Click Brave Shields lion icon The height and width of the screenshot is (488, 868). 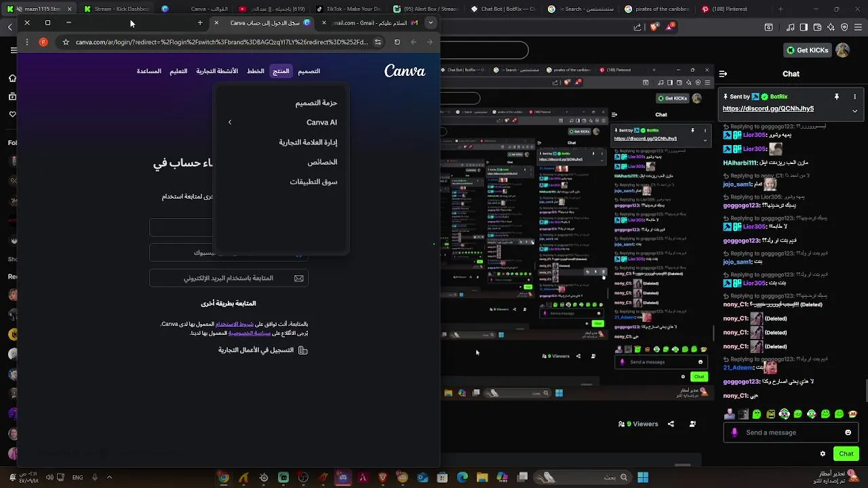point(654,27)
